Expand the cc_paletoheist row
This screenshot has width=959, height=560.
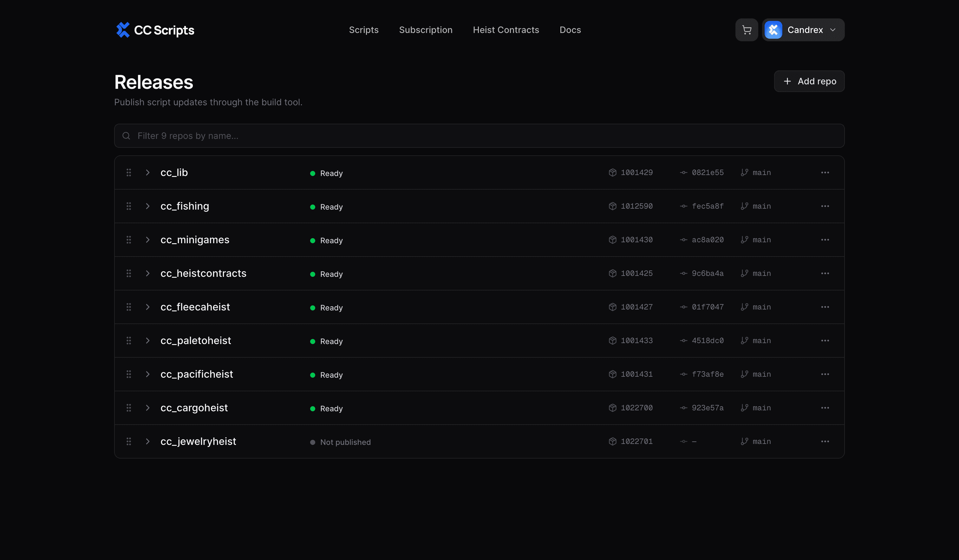(x=148, y=341)
